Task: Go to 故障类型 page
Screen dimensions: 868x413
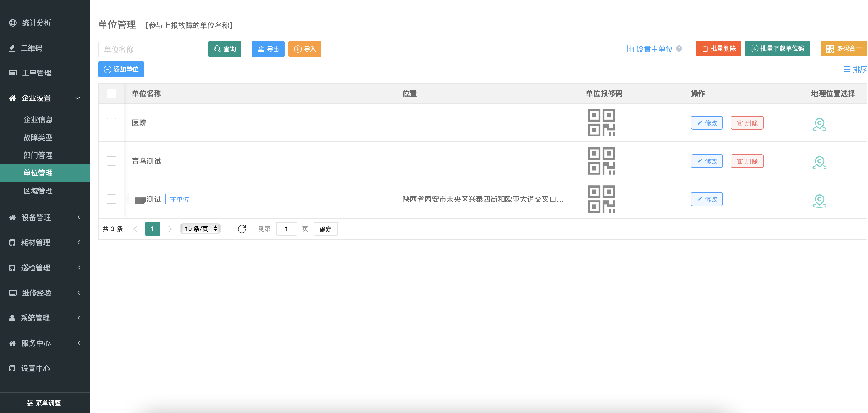Action: [38, 137]
